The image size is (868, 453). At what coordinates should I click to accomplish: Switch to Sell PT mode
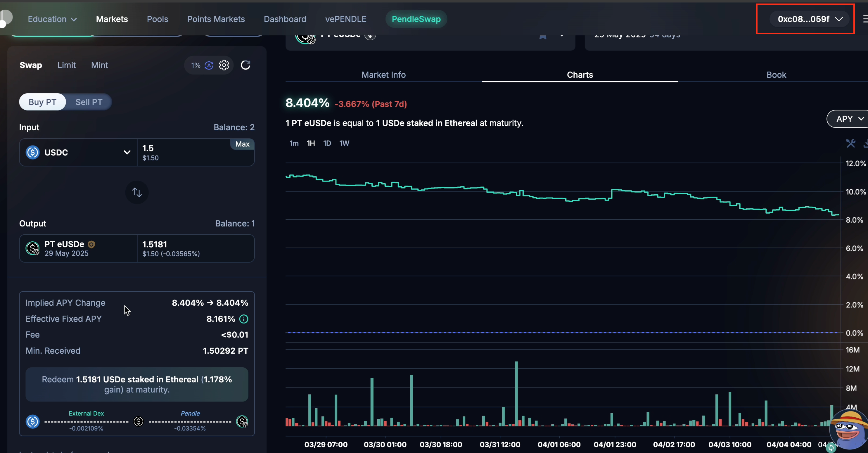click(x=89, y=102)
